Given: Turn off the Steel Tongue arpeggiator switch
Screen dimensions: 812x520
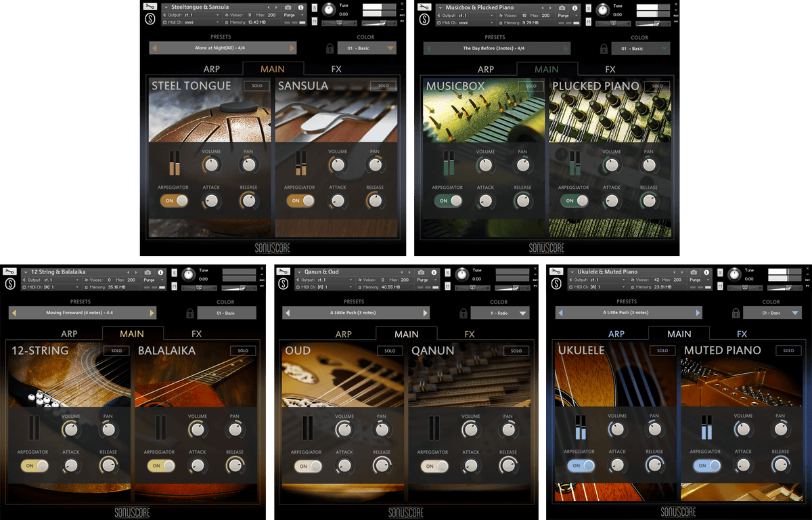Looking at the screenshot, I should 173,200.
